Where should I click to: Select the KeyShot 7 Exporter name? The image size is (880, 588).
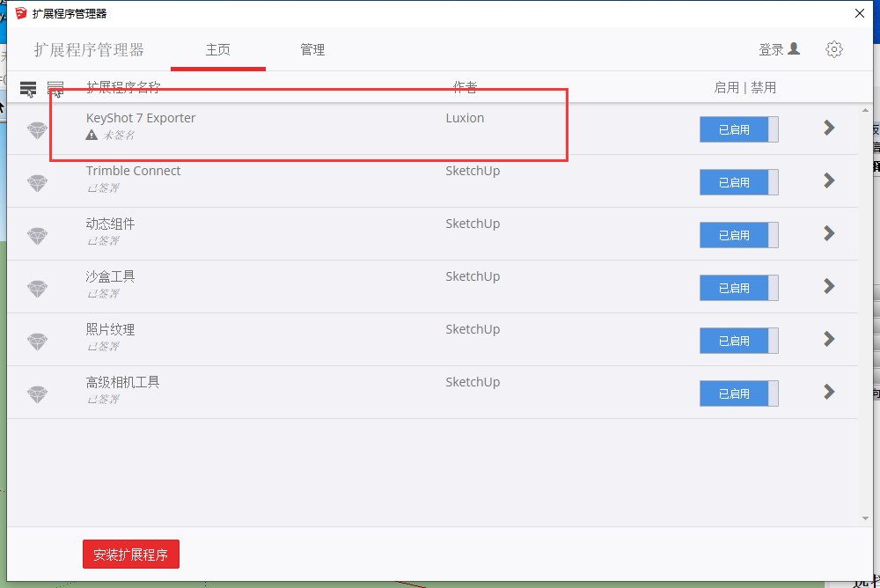coord(141,118)
